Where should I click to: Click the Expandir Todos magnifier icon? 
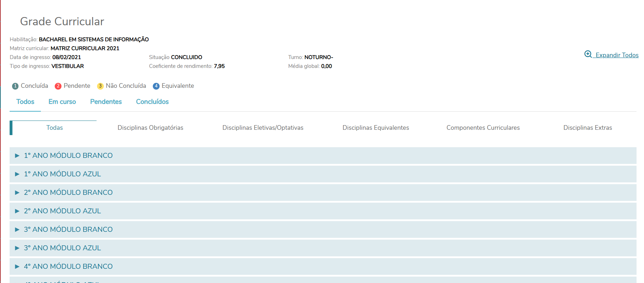coord(588,54)
